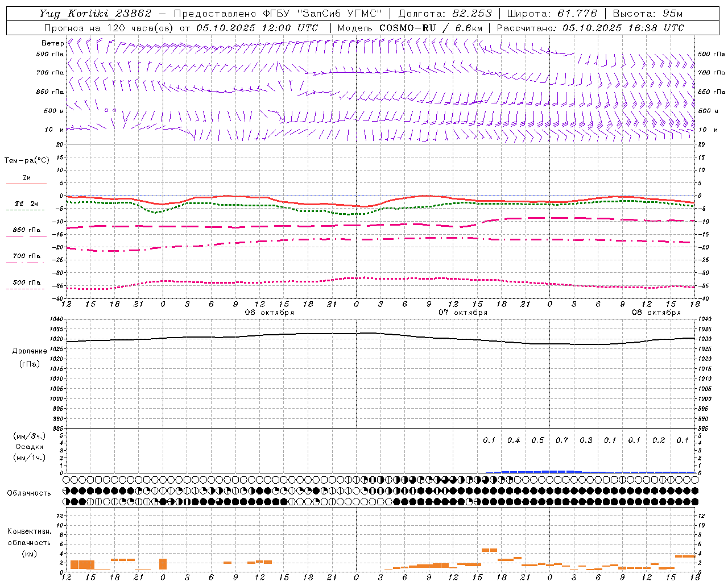Viewport: 728px width, 582px height.
Task: Click the station title Yug_Korliki_23862
Action: click(96, 14)
